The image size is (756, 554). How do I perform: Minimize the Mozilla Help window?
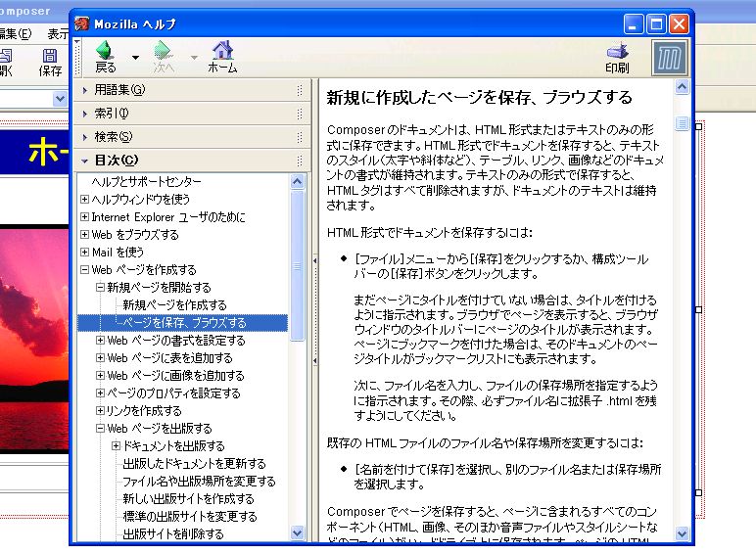(x=634, y=23)
